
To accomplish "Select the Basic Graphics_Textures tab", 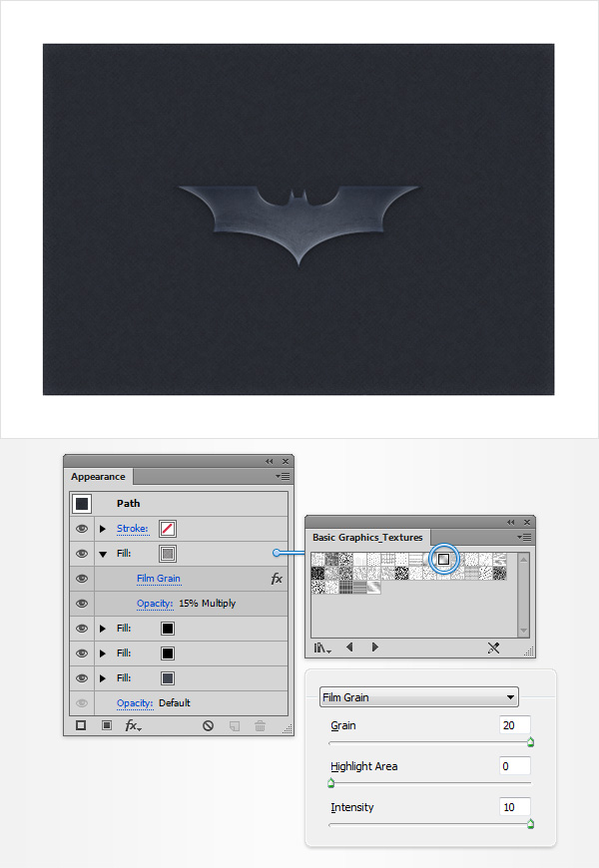I will coord(367,537).
